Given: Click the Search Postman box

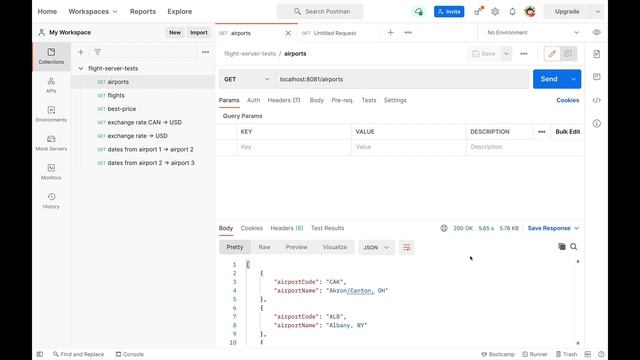Looking at the screenshot, I should [x=320, y=11].
